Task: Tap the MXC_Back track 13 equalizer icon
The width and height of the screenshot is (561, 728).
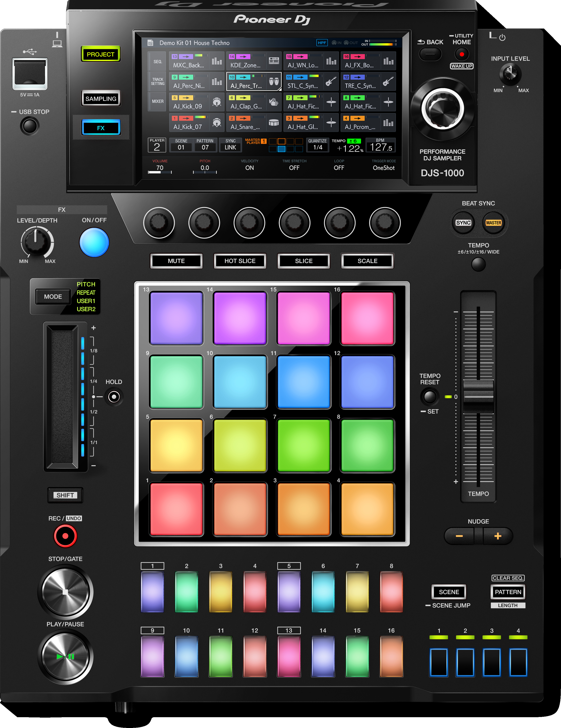Action: tap(217, 61)
